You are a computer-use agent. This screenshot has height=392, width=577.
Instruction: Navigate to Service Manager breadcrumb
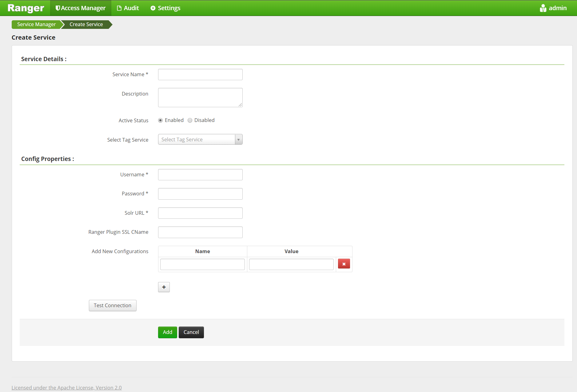[x=36, y=24]
